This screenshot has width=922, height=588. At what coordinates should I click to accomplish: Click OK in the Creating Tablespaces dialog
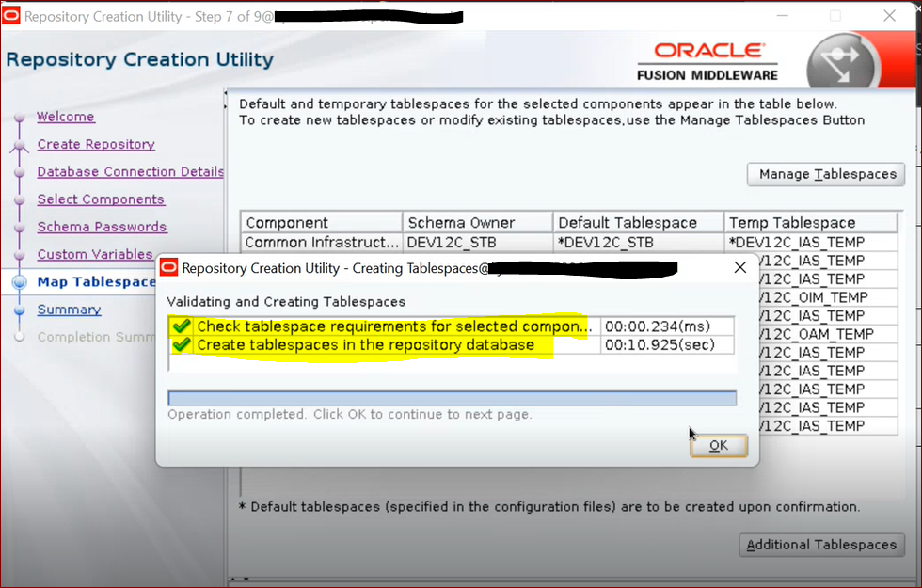pyautogui.click(x=719, y=446)
